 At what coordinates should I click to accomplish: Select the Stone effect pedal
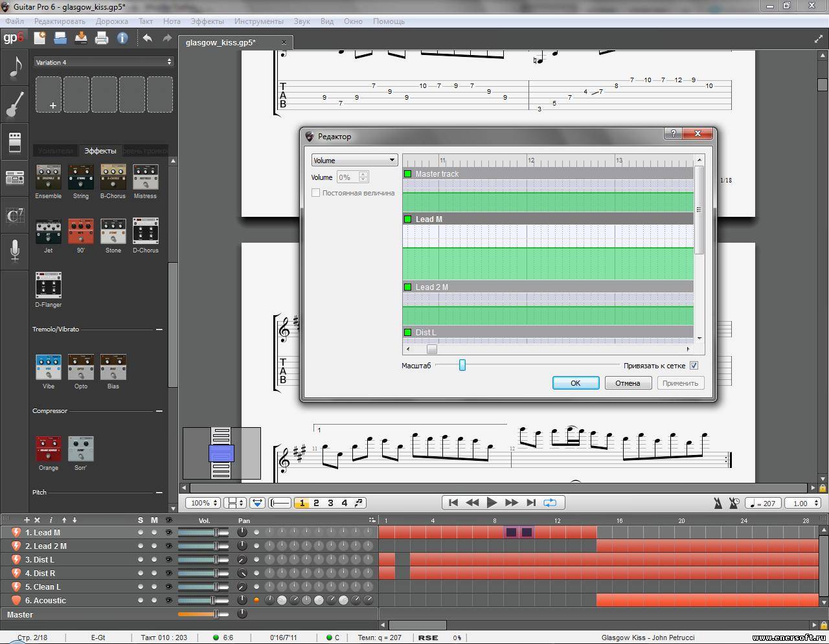point(113,231)
